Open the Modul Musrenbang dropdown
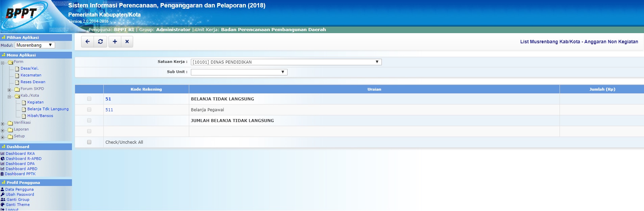This screenshot has height=211, width=644. pyautogui.click(x=35, y=45)
